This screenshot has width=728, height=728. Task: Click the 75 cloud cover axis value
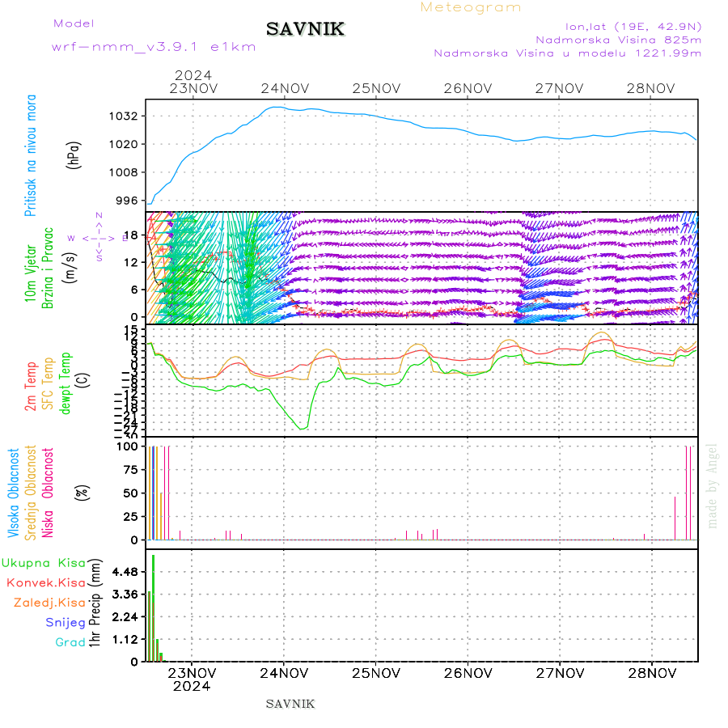pyautogui.click(x=131, y=470)
